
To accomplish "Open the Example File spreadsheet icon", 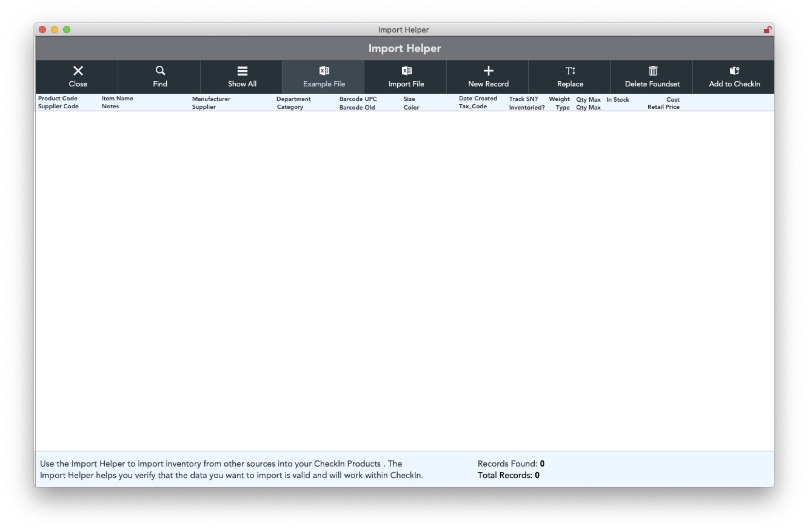I will tap(324, 71).
